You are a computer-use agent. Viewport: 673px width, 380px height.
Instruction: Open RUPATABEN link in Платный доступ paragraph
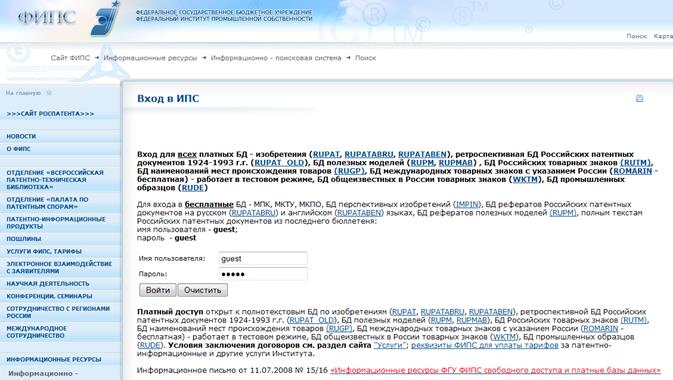(x=491, y=312)
